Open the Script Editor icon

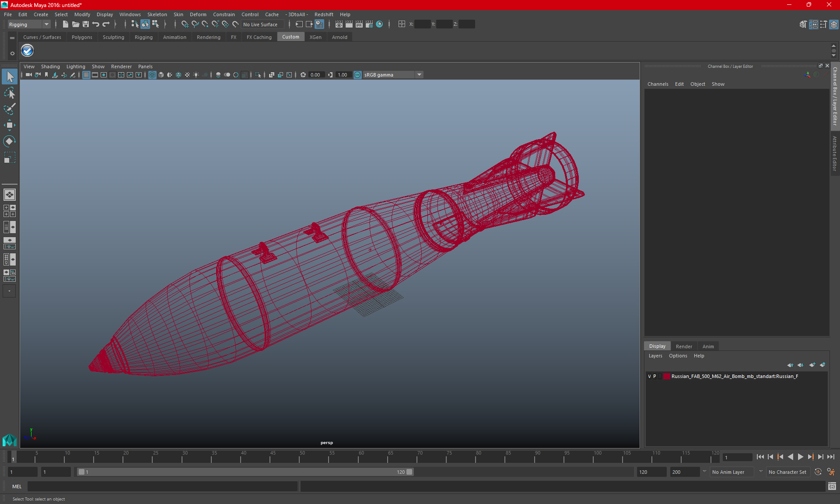832,486
